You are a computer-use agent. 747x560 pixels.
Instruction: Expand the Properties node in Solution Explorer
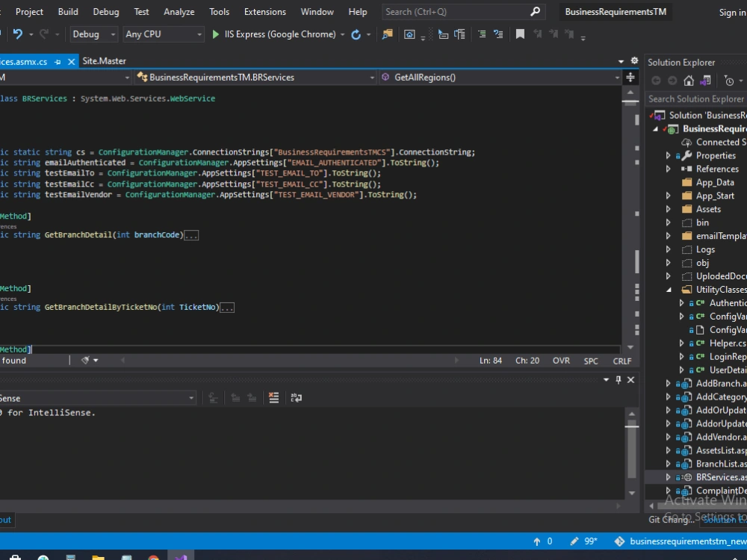coord(668,155)
